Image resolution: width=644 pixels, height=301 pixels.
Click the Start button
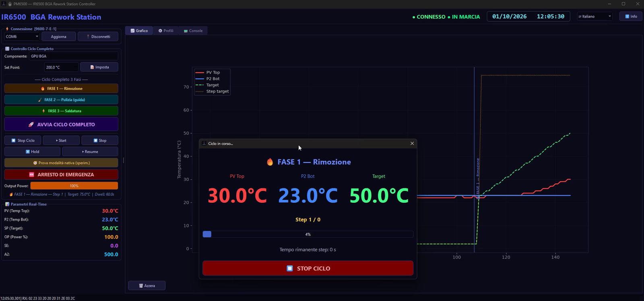tap(61, 140)
